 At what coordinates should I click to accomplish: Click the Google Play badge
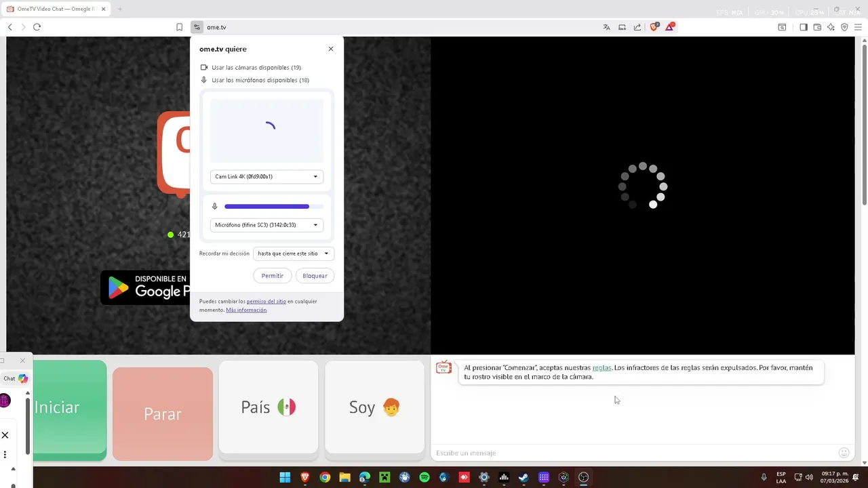tap(146, 287)
